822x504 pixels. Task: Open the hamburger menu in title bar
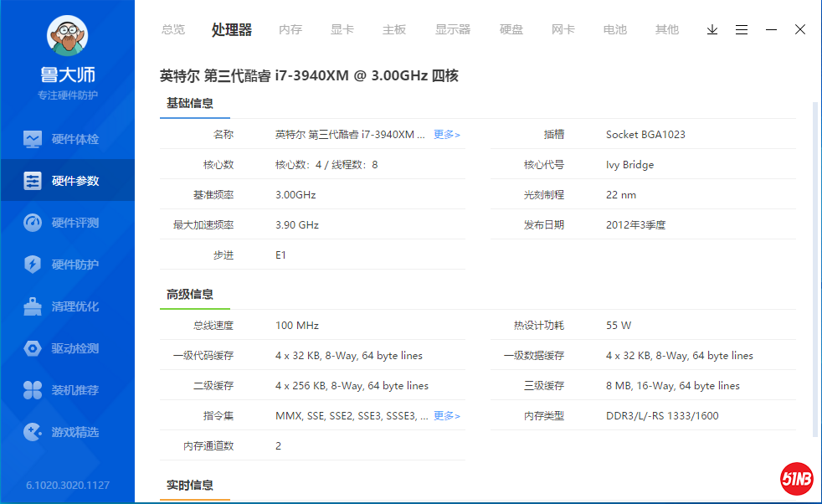[x=742, y=29]
